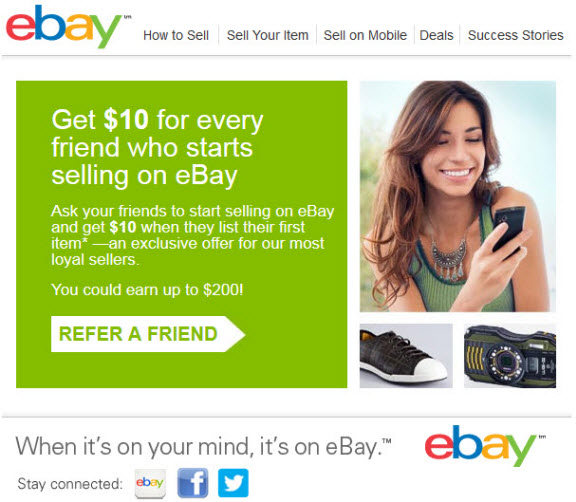Open the Sell Your Item menu link

coord(267,35)
